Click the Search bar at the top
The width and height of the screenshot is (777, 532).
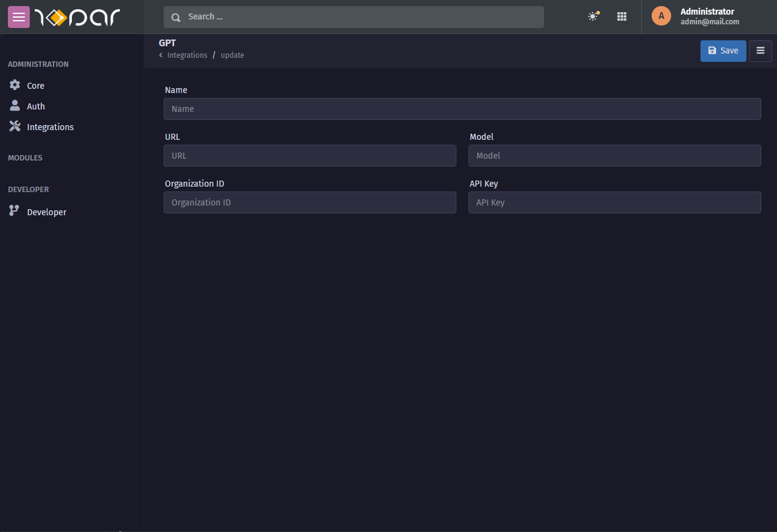click(x=353, y=17)
